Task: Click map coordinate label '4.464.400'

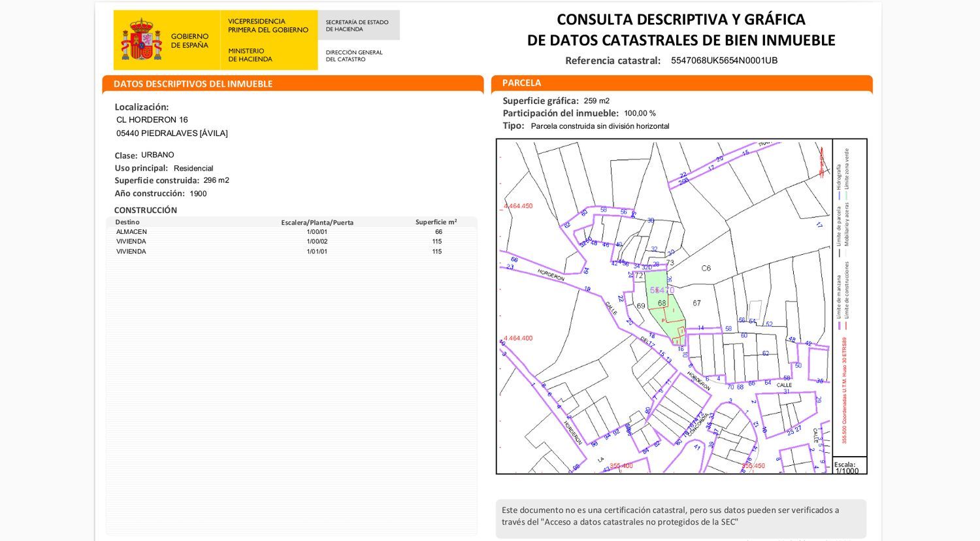Action: 518,338
